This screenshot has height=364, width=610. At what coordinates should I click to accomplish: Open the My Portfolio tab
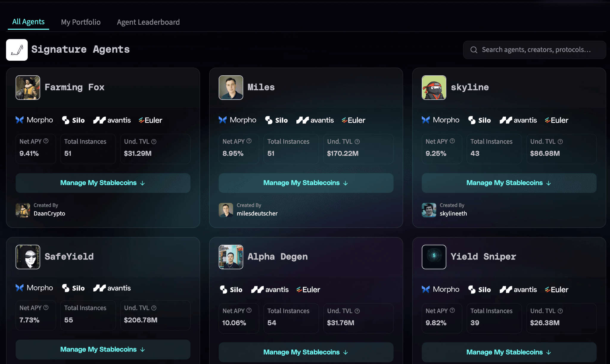pyautogui.click(x=81, y=22)
